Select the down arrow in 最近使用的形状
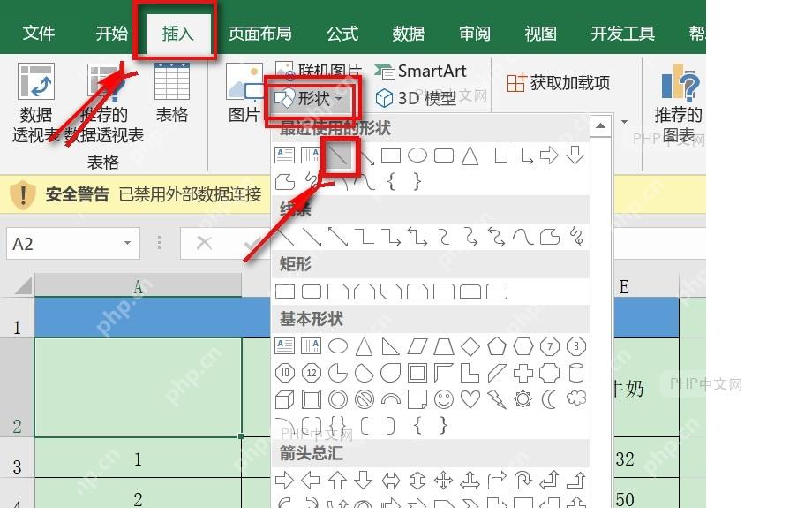Image resolution: width=812 pixels, height=508 pixels. (x=575, y=155)
